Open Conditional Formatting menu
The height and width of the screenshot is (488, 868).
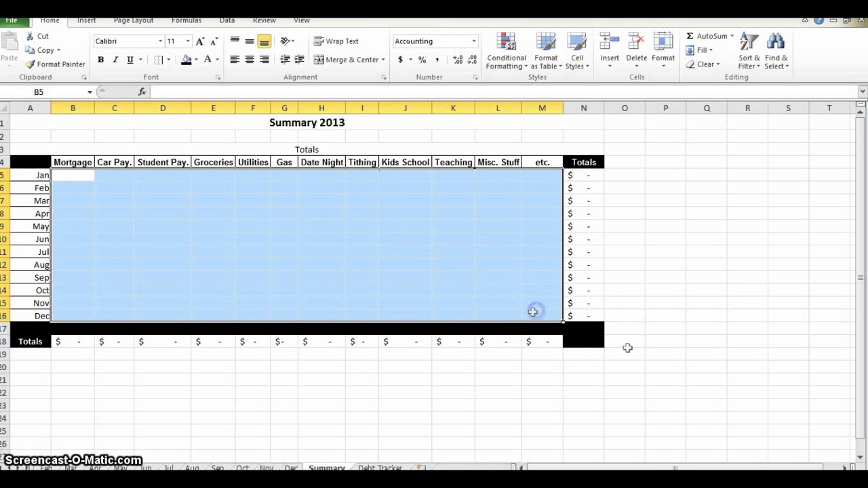click(507, 51)
